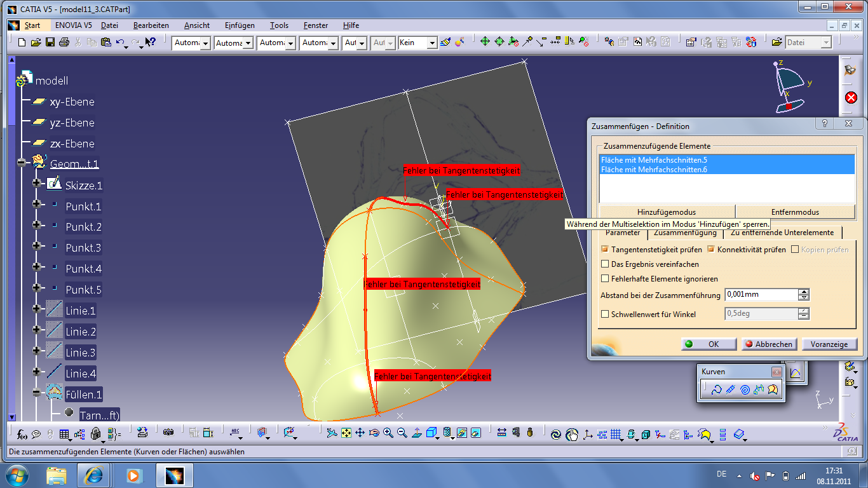
Task: Click the paintbrush format painter icon
Action: click(445, 42)
